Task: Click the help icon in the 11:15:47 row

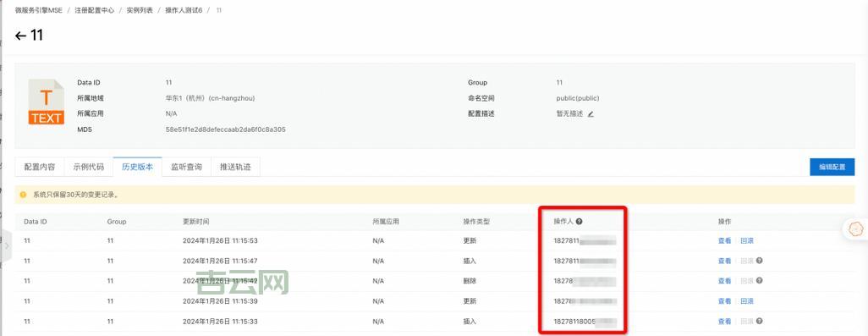Action: 760,261
